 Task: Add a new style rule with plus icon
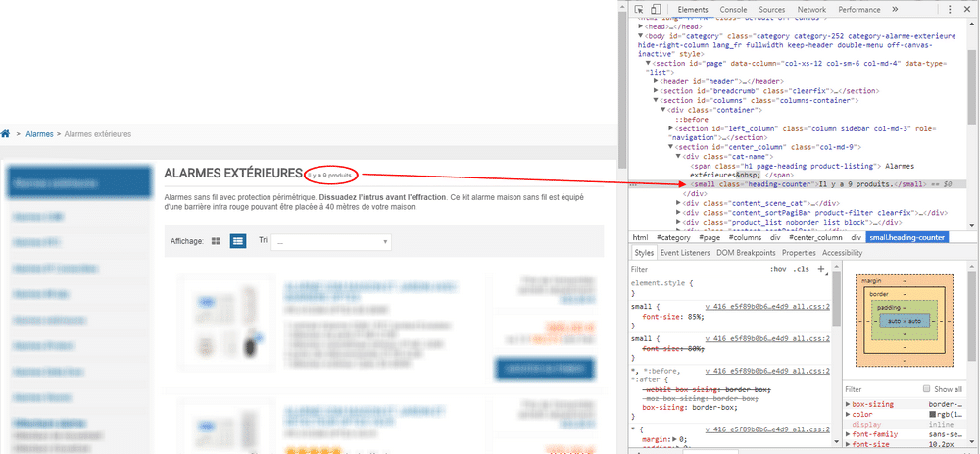(821, 269)
